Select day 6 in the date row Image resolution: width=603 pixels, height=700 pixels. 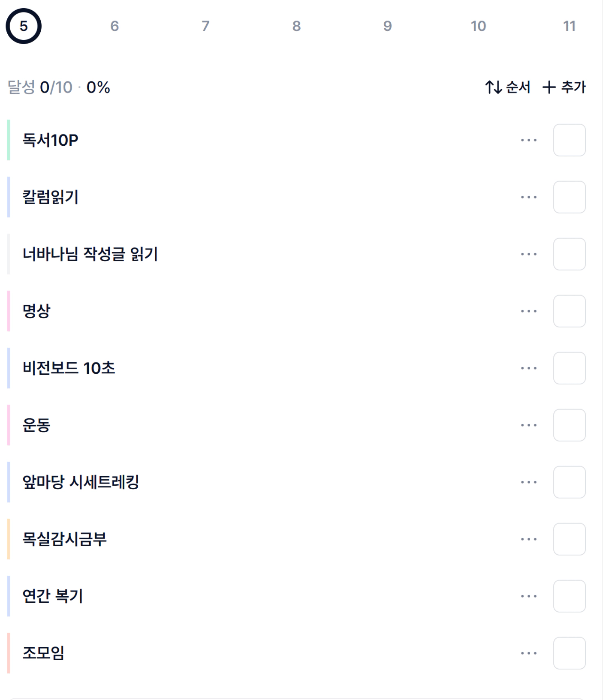115,26
